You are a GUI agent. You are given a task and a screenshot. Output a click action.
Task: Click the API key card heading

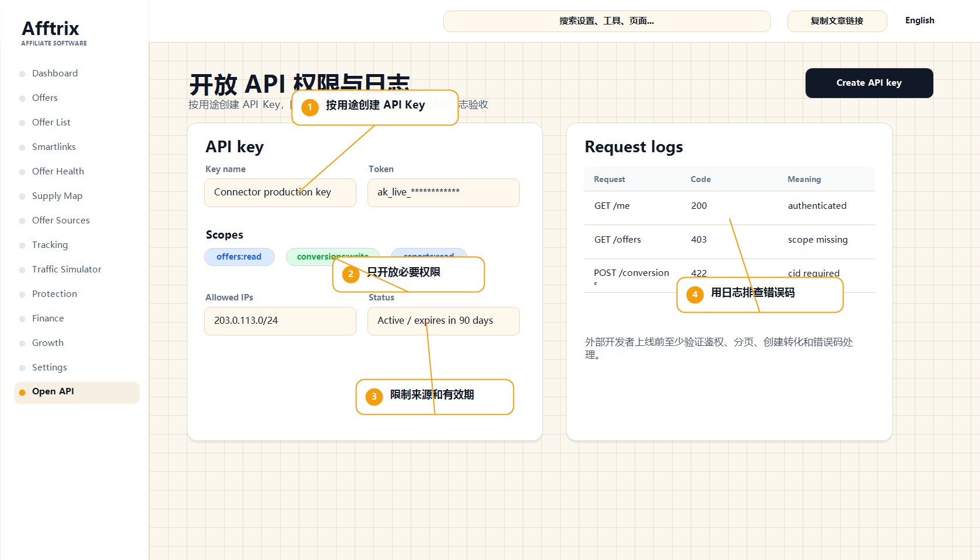235,147
